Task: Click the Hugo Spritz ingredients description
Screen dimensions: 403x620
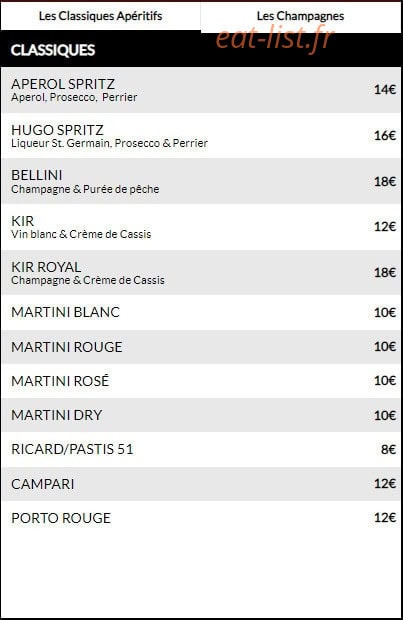Action: [x=109, y=143]
